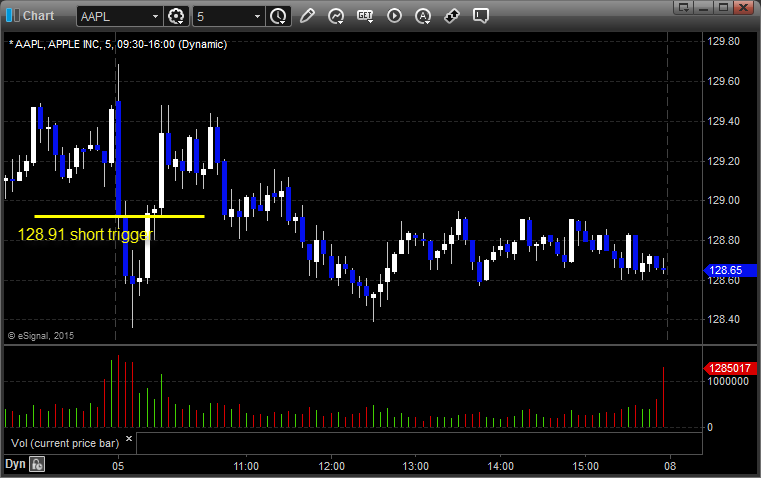Open the alerts circled-A menu
This screenshot has height=478, width=761.
tap(423, 16)
